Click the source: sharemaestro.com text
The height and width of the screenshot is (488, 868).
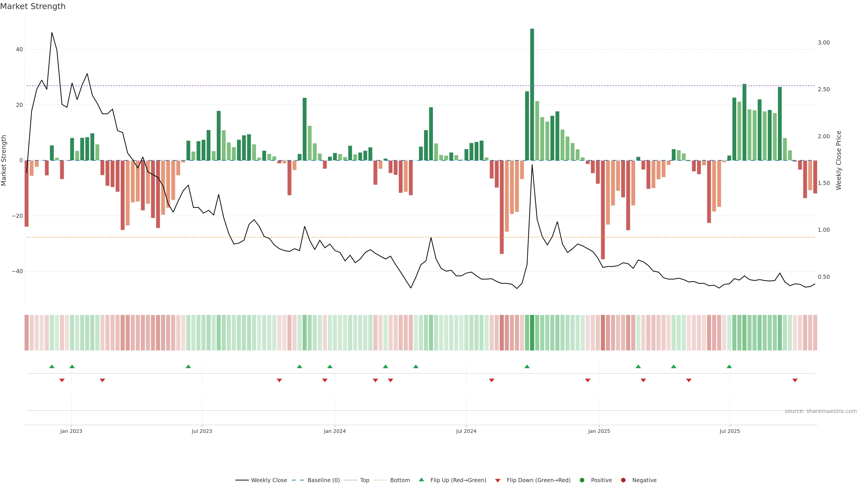click(821, 411)
